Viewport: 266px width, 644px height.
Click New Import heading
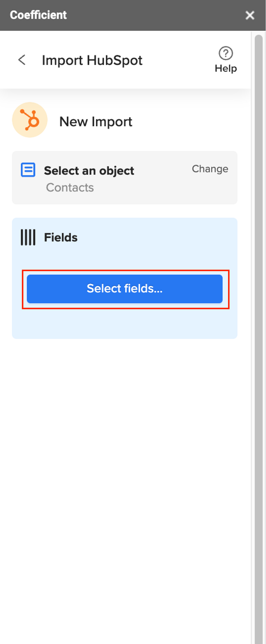(96, 122)
